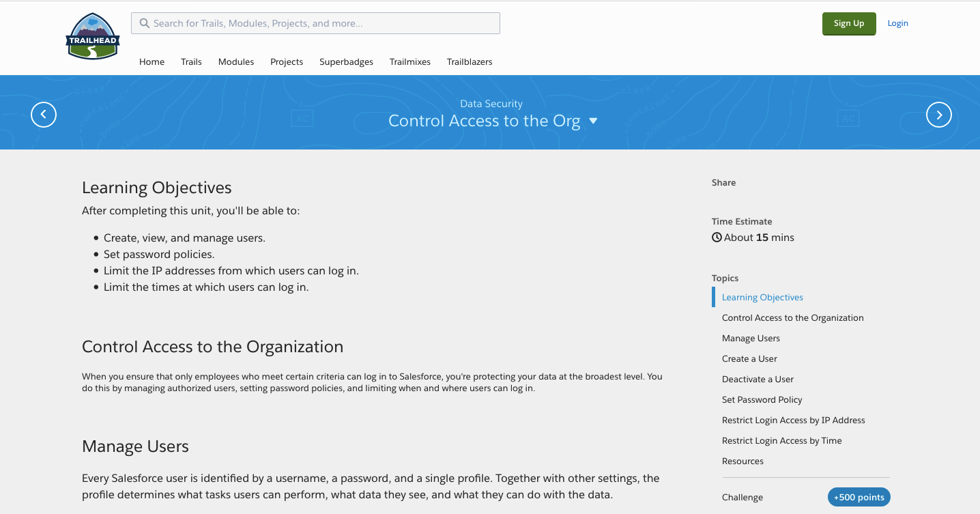The width and height of the screenshot is (980, 514).
Task: Jump to Deactivate a User topic
Action: 758,379
